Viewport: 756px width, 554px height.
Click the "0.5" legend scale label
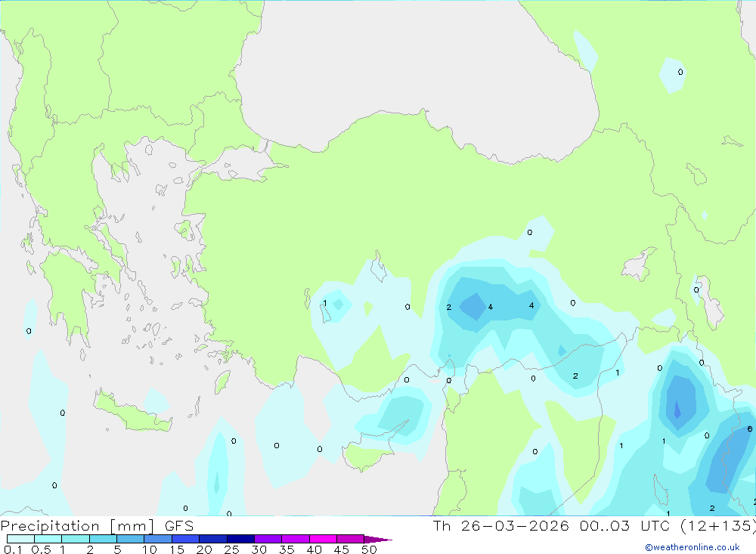tap(41, 549)
